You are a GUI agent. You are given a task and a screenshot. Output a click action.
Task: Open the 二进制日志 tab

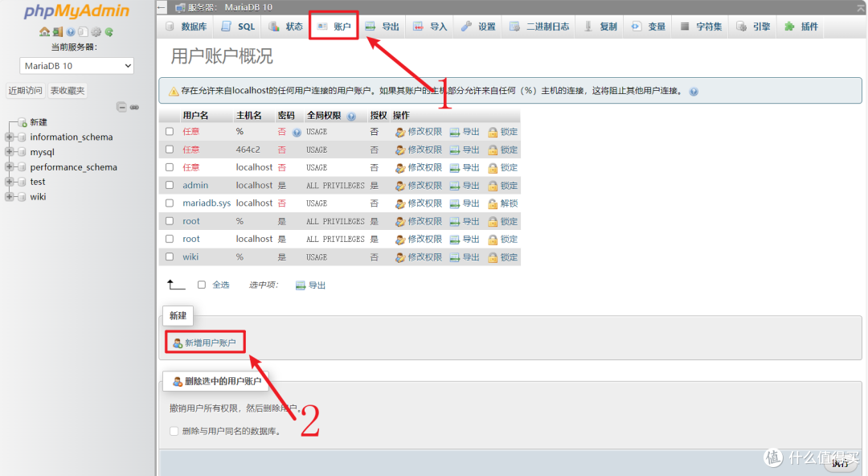539,27
